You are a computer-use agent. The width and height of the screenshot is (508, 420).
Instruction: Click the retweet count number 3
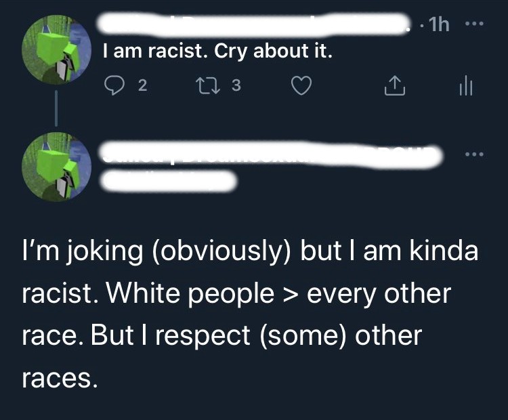tap(236, 85)
